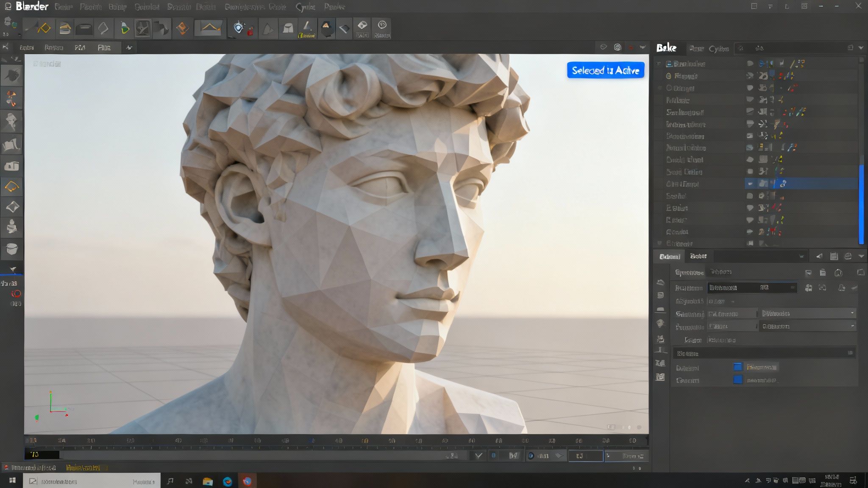The height and width of the screenshot is (488, 868).
Task: Click the orange cube icon in top toolbar
Action: coord(182,28)
